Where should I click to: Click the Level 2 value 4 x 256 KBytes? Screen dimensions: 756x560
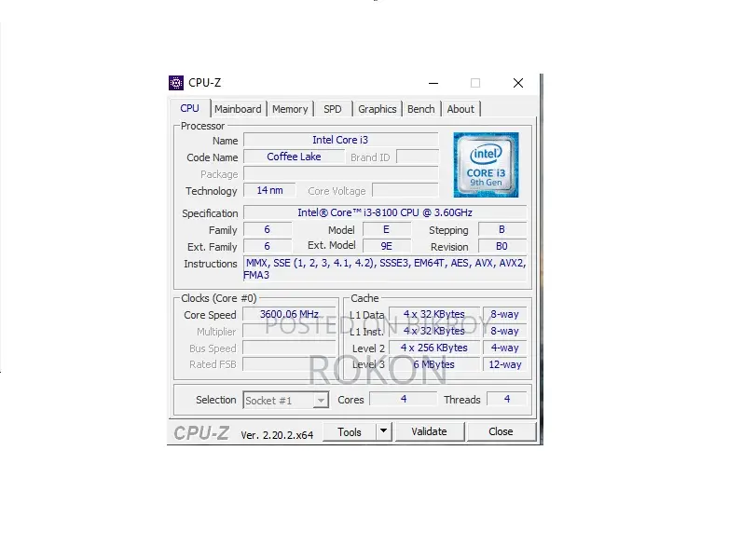tap(434, 348)
